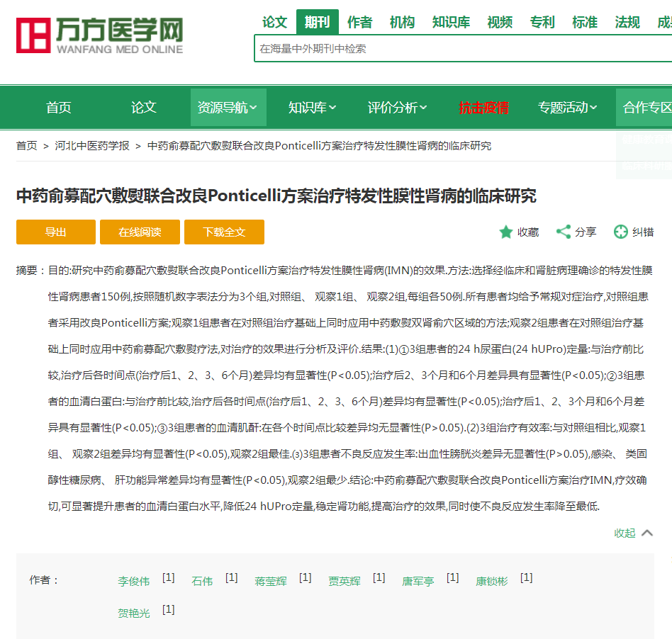Select the 标准 search tab
The width and height of the screenshot is (672, 639).
coord(585,22)
